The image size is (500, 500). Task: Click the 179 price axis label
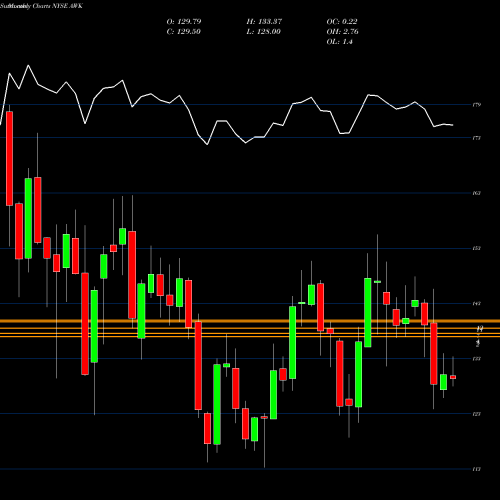(477, 105)
